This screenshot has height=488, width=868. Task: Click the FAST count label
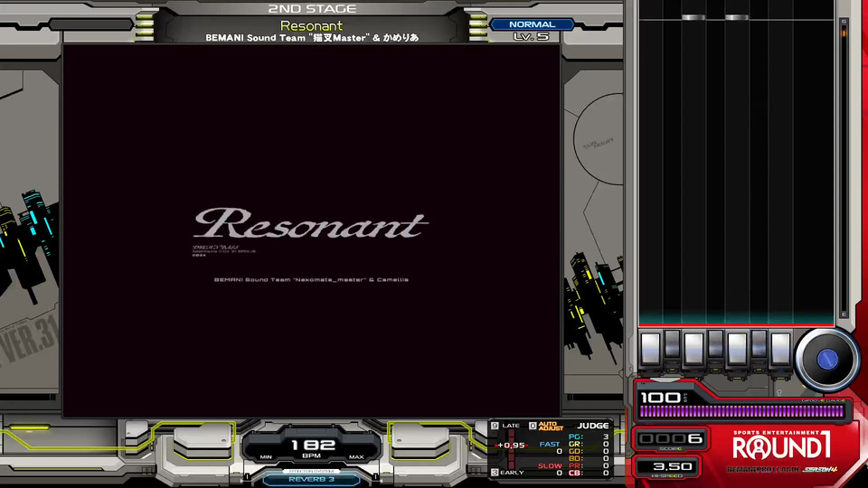coord(550,444)
